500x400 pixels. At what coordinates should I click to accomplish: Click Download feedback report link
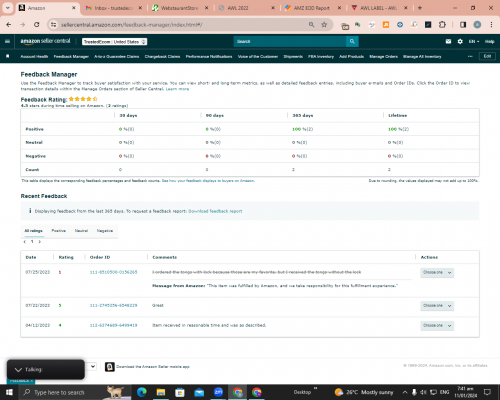tap(215, 211)
